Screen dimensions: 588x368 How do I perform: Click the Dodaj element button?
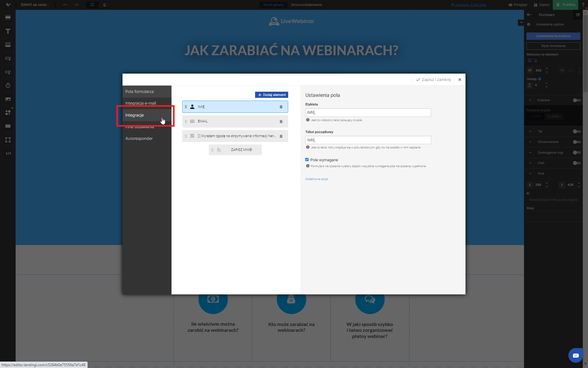pos(271,95)
